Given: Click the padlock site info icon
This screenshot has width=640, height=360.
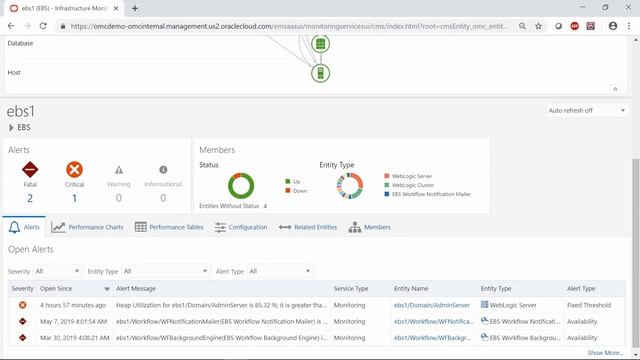Looking at the screenshot, I should click(x=62, y=26).
